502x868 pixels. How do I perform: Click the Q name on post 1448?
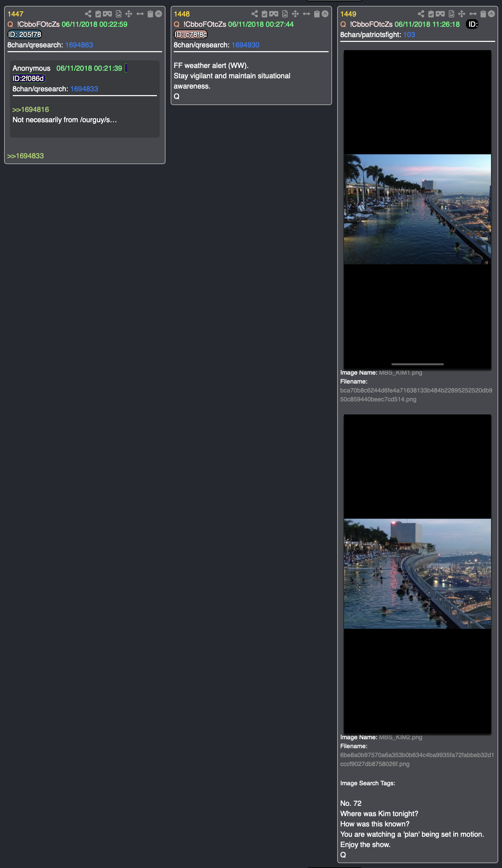(176, 24)
